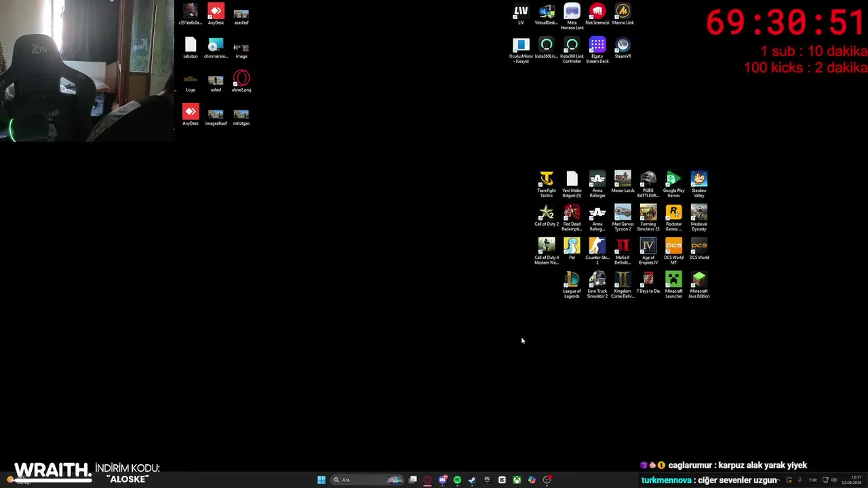Switch to Discord on the taskbar
Screen dimensions: 868x488
click(442, 480)
